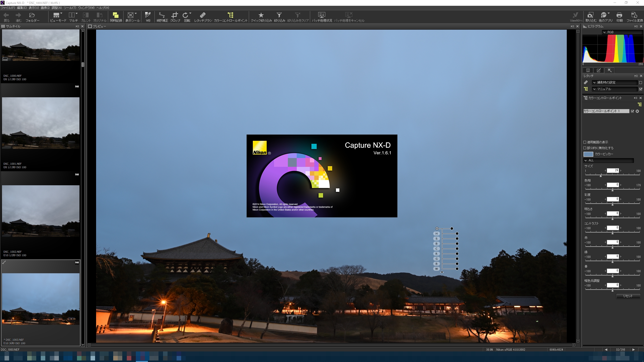644x362 pixels.
Task: Click the カラーピッカー color swatch
Action: (588, 154)
